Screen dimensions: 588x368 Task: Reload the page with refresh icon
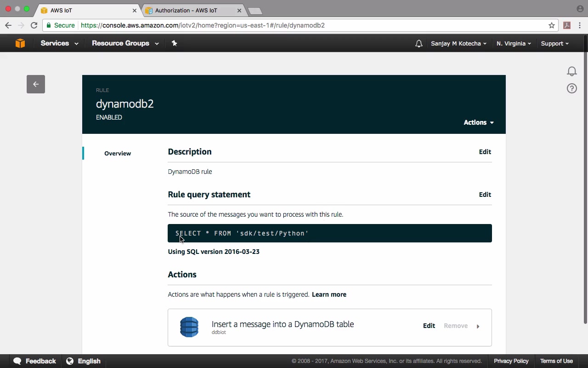(34, 25)
